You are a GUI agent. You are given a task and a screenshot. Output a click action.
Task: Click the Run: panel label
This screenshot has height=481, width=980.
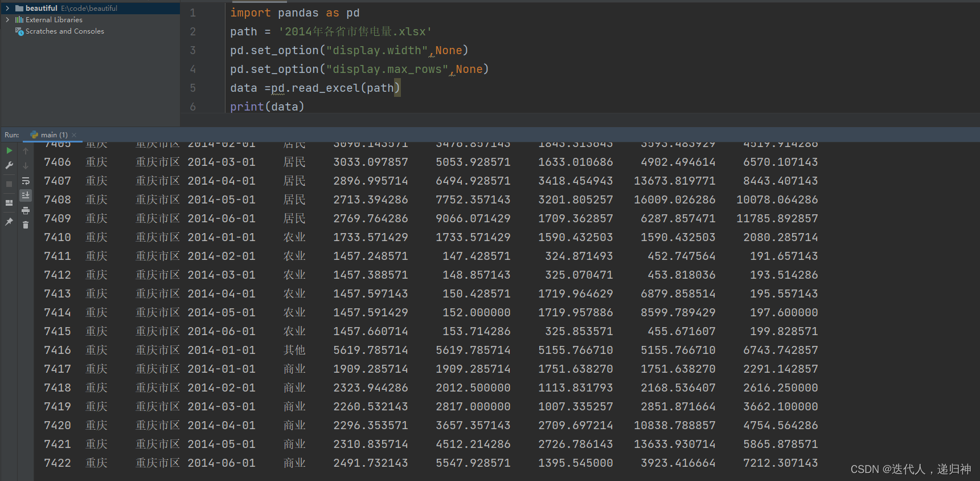(12, 135)
